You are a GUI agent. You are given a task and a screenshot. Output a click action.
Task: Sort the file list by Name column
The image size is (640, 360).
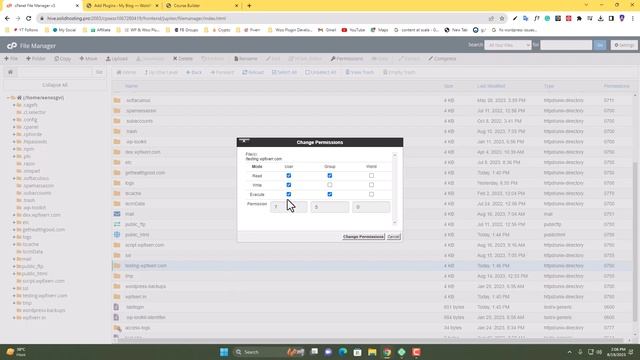[131, 86]
